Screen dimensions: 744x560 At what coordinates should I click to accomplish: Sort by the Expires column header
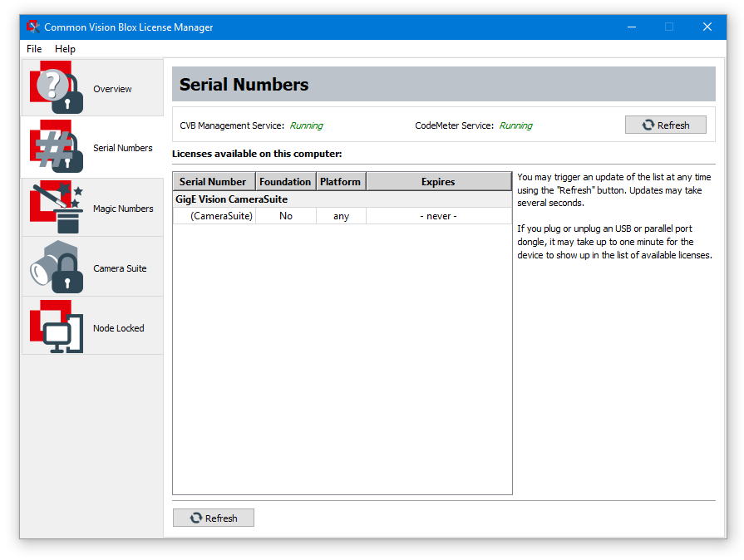pyautogui.click(x=438, y=181)
